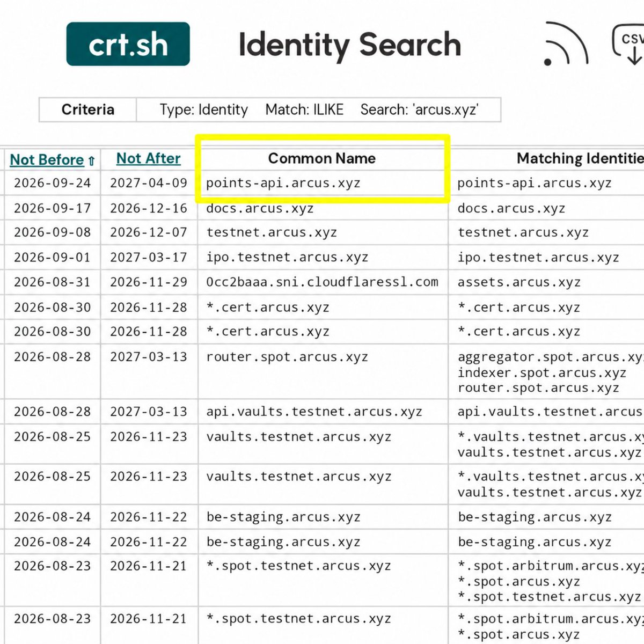This screenshot has width=644, height=644.
Task: Click points-api.arcus.xyz in Matching Identities column
Action: [x=535, y=183]
